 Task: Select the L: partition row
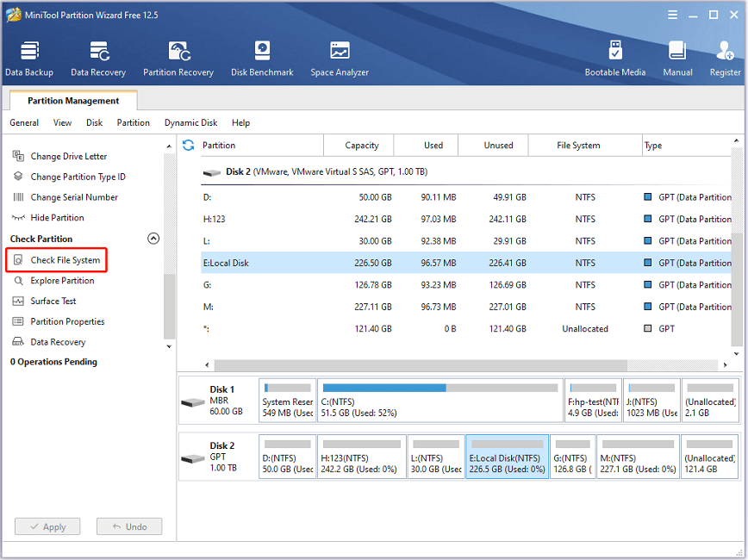pyautogui.click(x=466, y=241)
